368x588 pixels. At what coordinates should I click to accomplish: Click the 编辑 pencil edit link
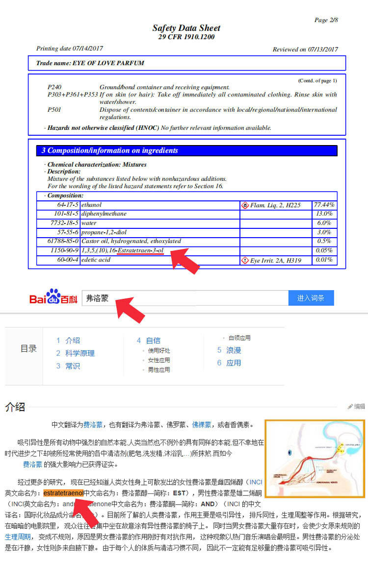click(x=357, y=406)
